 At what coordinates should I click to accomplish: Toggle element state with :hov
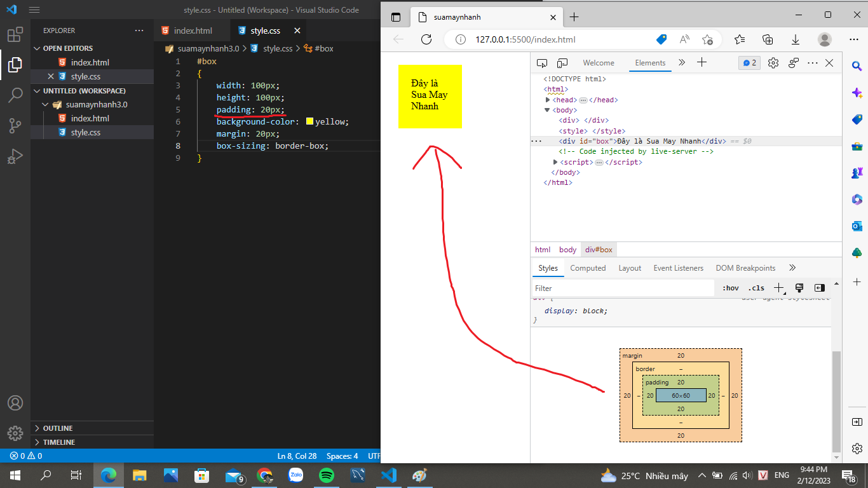click(x=731, y=288)
